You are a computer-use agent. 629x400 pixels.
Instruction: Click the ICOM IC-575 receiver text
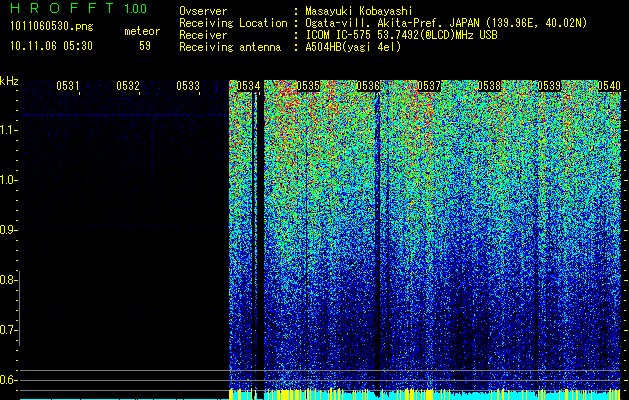401,35
